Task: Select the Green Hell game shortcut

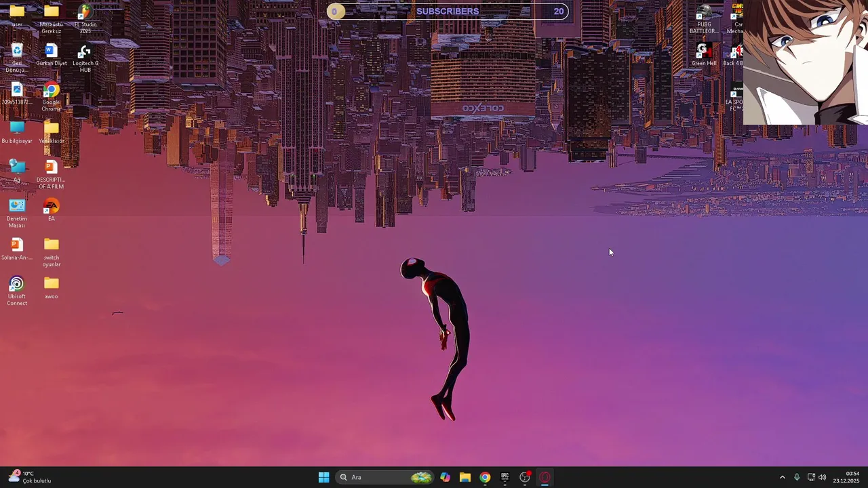Action: coord(703,55)
